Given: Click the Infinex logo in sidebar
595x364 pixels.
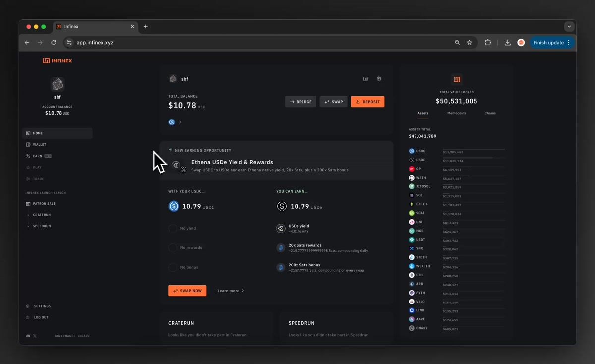Looking at the screenshot, I should pos(57,61).
